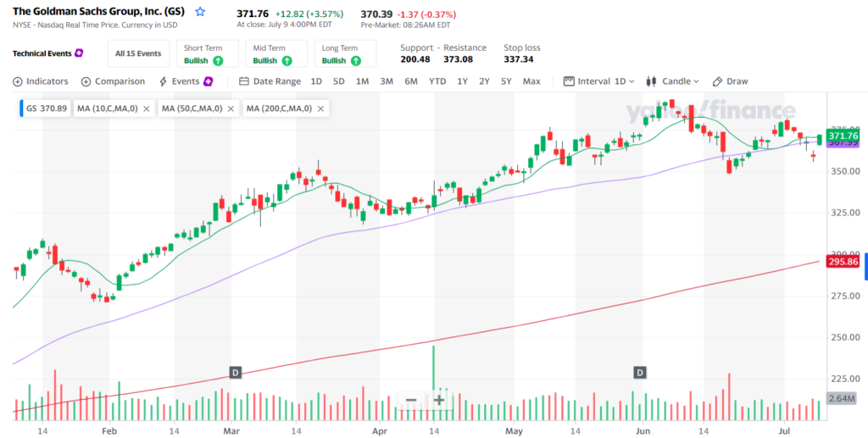The image size is (868, 438).
Task: Click the Technical Events purple badge icon
Action: coord(79,53)
